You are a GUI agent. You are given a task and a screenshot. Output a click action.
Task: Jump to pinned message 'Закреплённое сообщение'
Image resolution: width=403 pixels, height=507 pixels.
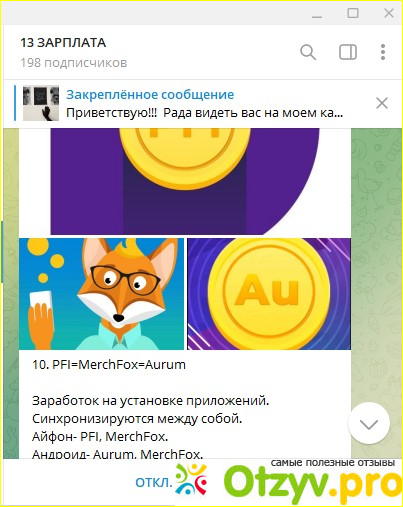click(x=150, y=95)
